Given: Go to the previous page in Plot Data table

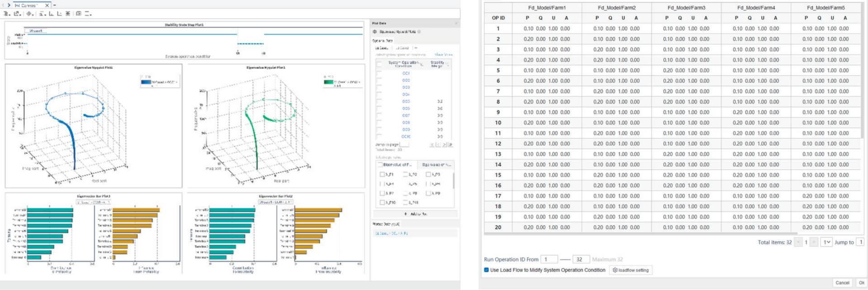Looking at the screenshot, I should pyautogui.click(x=438, y=145).
